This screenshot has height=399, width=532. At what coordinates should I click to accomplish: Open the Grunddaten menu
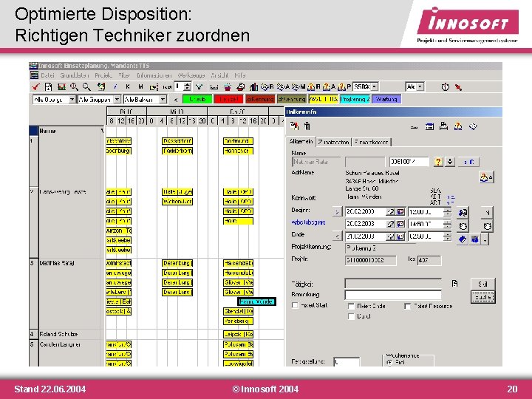(x=75, y=75)
